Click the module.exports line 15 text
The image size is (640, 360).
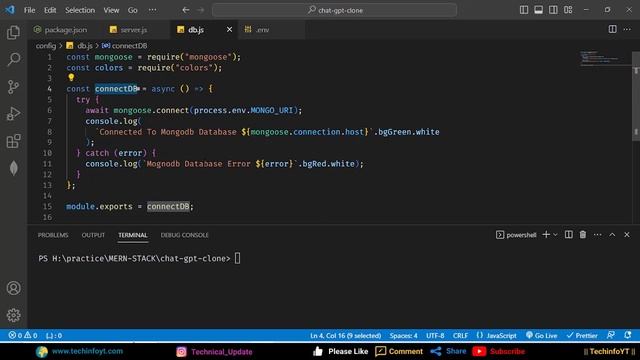(x=129, y=207)
